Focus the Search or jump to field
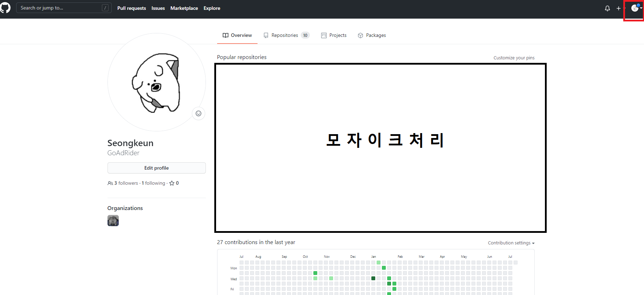Viewport: 644px width, 295px height. (64, 8)
